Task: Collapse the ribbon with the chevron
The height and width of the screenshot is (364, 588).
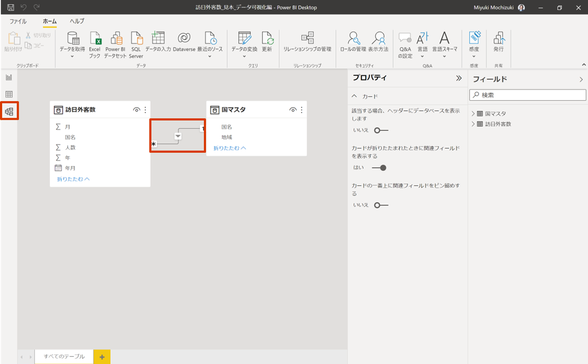Action: pyautogui.click(x=584, y=64)
